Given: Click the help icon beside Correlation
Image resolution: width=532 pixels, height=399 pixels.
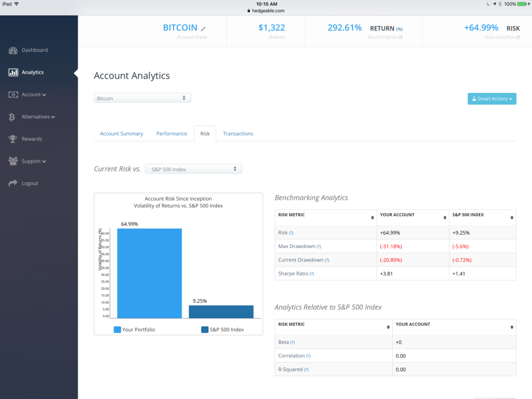Looking at the screenshot, I should tap(308, 356).
